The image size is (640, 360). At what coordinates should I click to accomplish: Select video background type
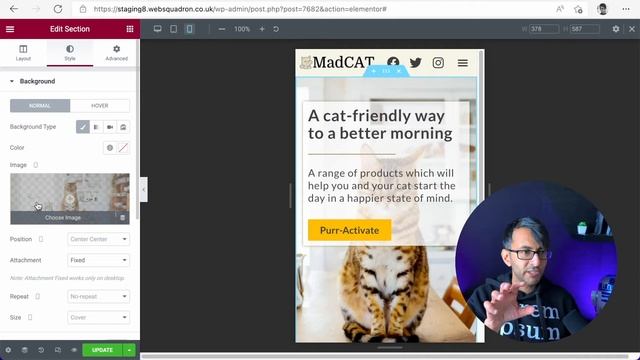(110, 127)
